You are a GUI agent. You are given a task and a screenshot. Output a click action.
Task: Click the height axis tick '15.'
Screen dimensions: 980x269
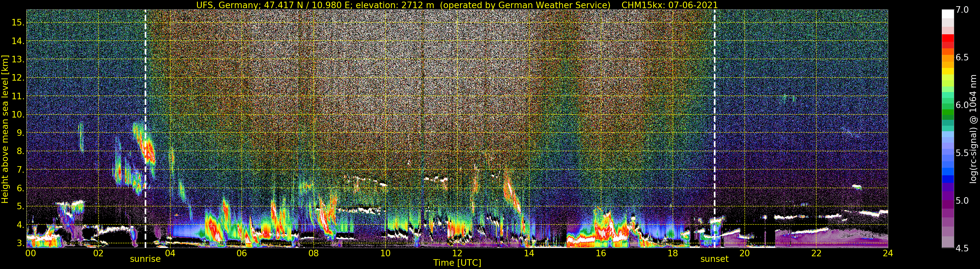click(18, 23)
